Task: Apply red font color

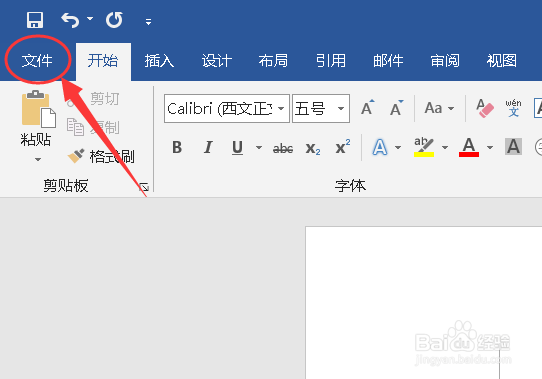Action: tap(469, 147)
